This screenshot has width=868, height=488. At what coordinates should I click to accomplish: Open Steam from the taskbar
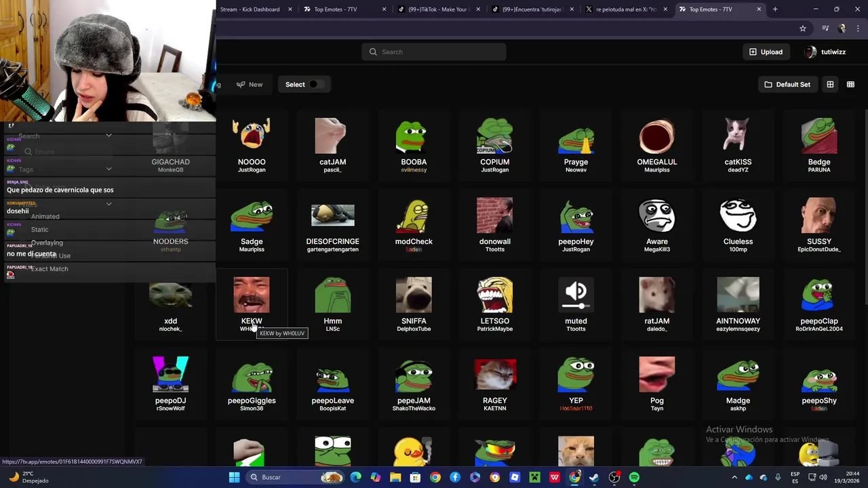(594, 477)
